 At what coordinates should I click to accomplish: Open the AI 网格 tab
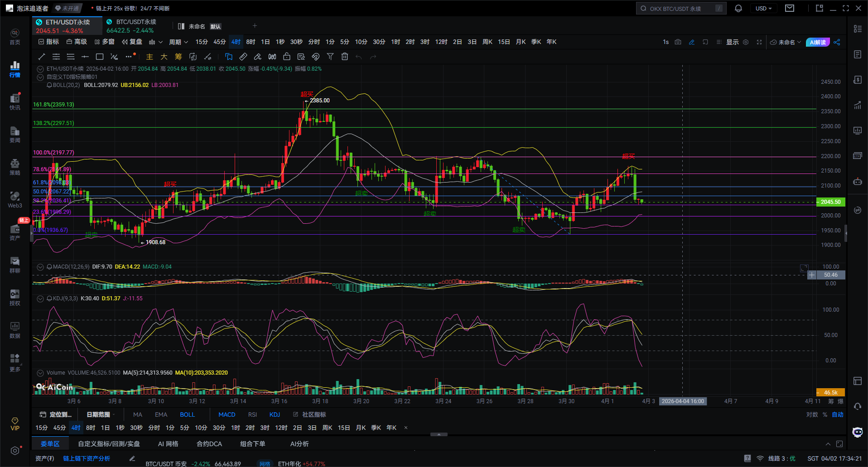[168, 444]
